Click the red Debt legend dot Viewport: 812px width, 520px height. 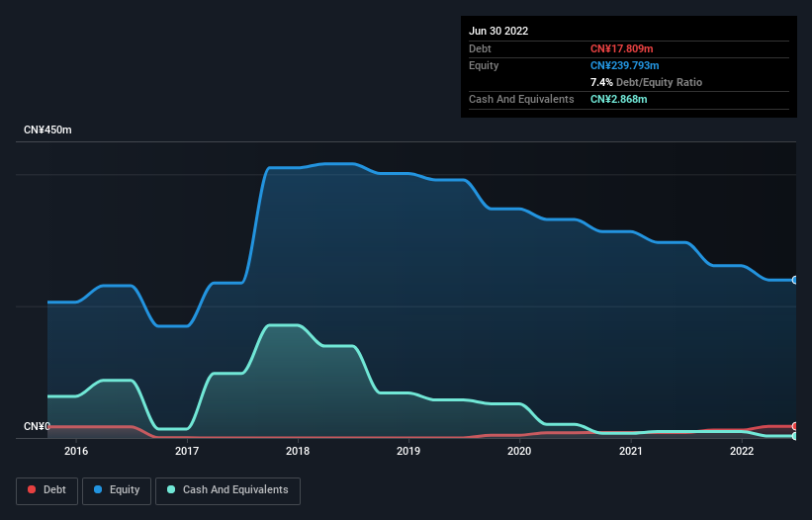tap(32, 489)
